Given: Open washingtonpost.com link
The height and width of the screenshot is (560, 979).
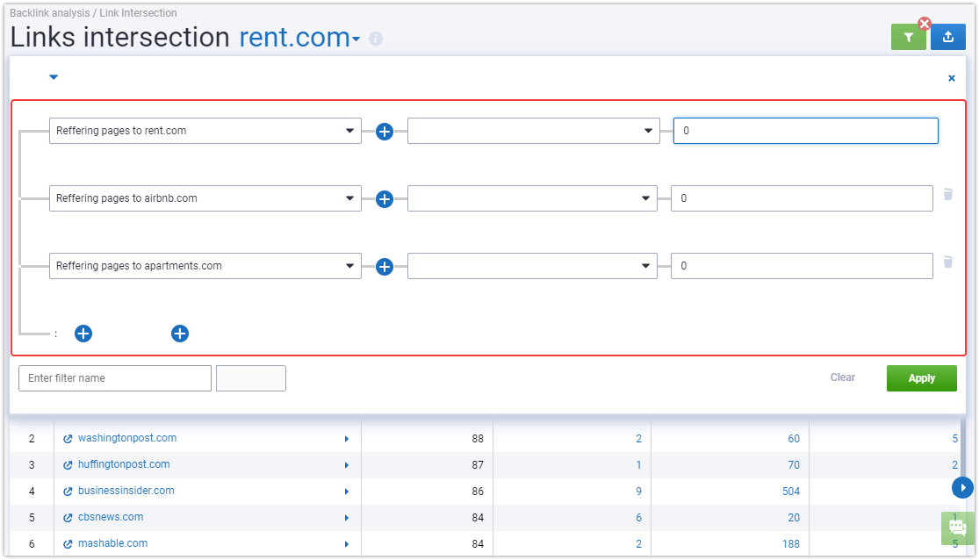Looking at the screenshot, I should coord(127,438).
